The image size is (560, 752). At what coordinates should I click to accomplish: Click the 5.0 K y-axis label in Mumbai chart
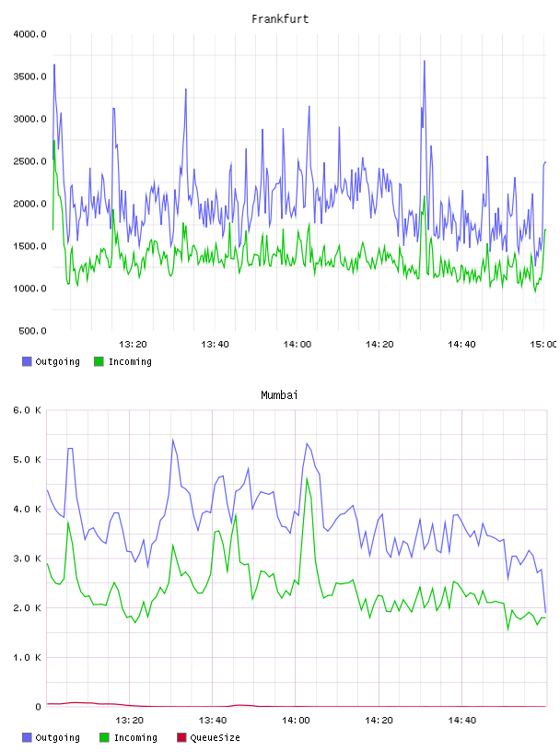coord(27,460)
